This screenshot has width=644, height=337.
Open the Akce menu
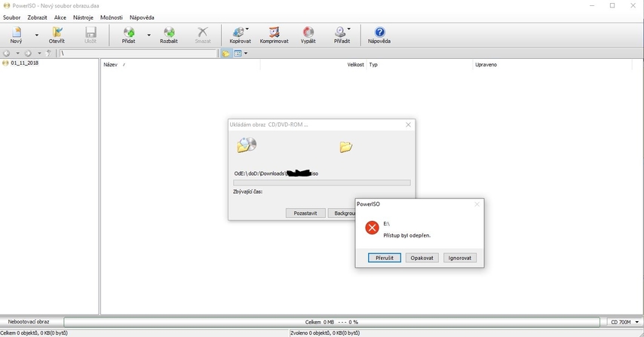tap(60, 17)
